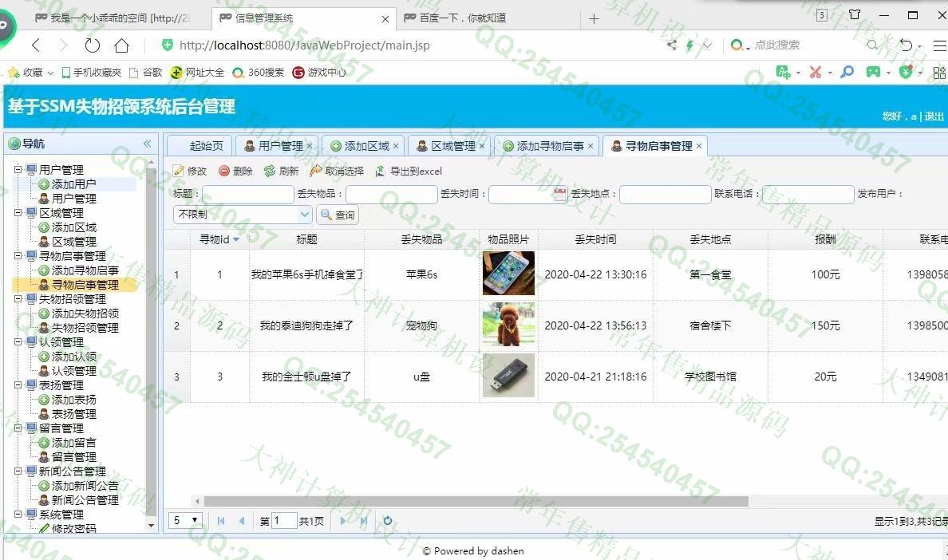Click the 删除 delete toolbar button
The height and width of the screenshot is (560, 948).
[235, 171]
